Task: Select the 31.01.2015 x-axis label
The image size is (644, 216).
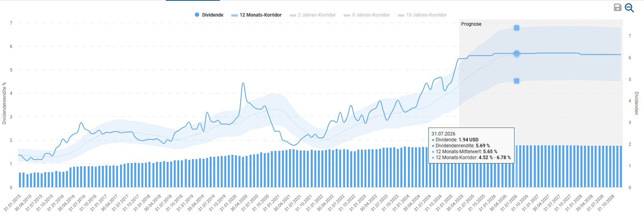Action: (13, 203)
